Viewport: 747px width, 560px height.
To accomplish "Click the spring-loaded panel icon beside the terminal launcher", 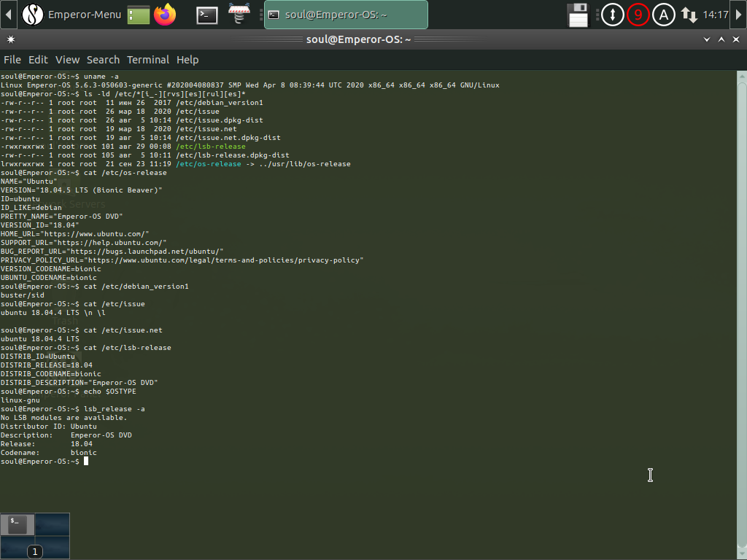I will coord(239,15).
